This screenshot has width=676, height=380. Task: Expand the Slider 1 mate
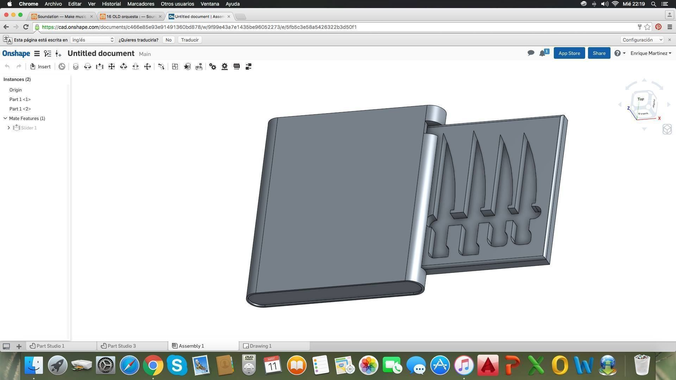tap(9, 128)
